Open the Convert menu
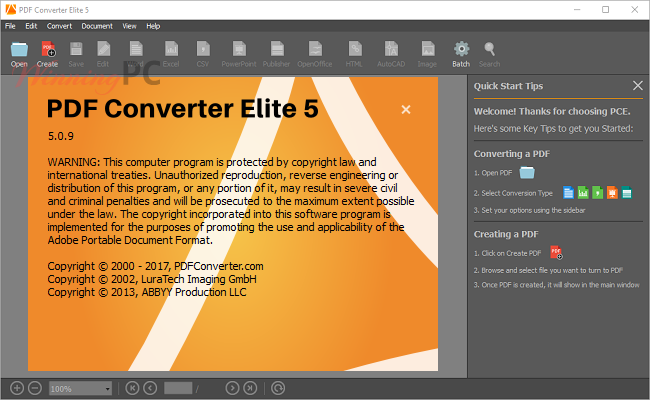 pos(59,26)
